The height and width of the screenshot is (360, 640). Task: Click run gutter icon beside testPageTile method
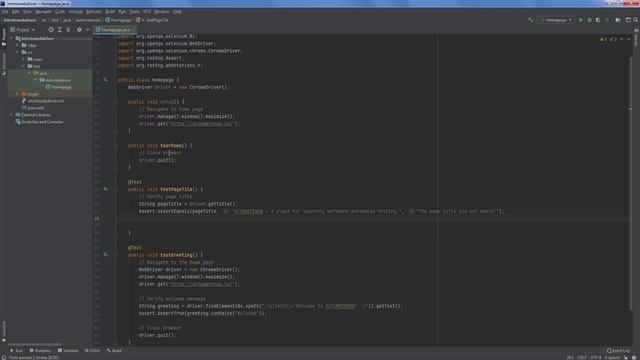point(106,189)
